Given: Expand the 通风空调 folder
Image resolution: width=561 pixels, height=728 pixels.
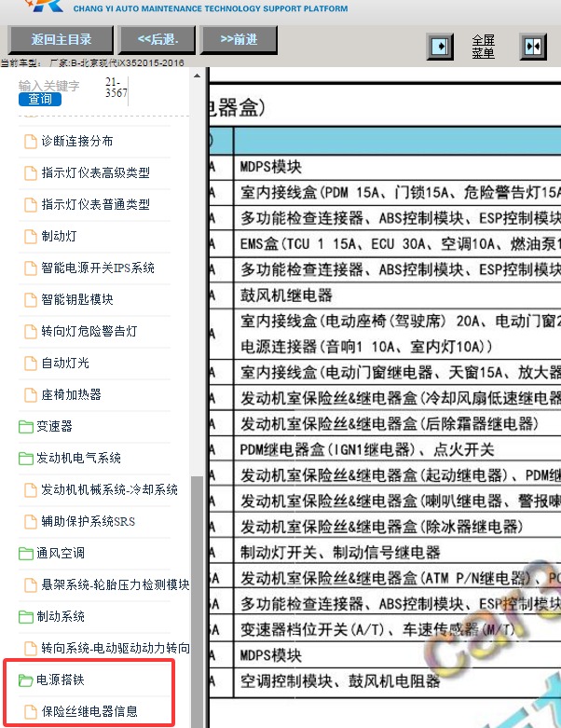Looking at the screenshot, I should (61, 553).
